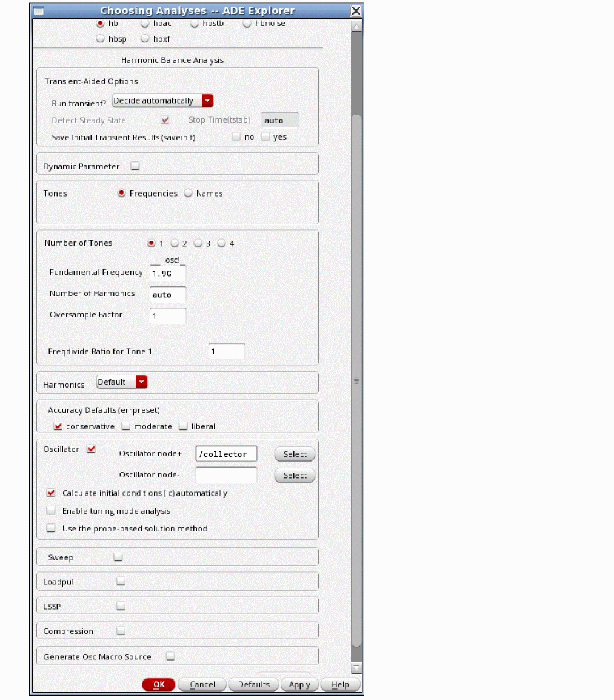The image size is (614, 700).
Task: Check the moderate accuracy option
Action: tap(126, 426)
